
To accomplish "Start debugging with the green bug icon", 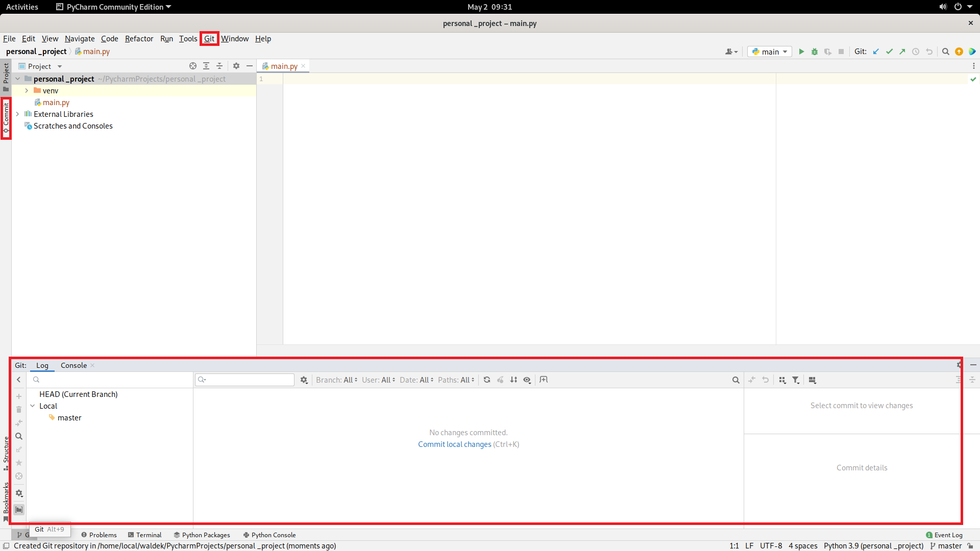I will tap(815, 52).
